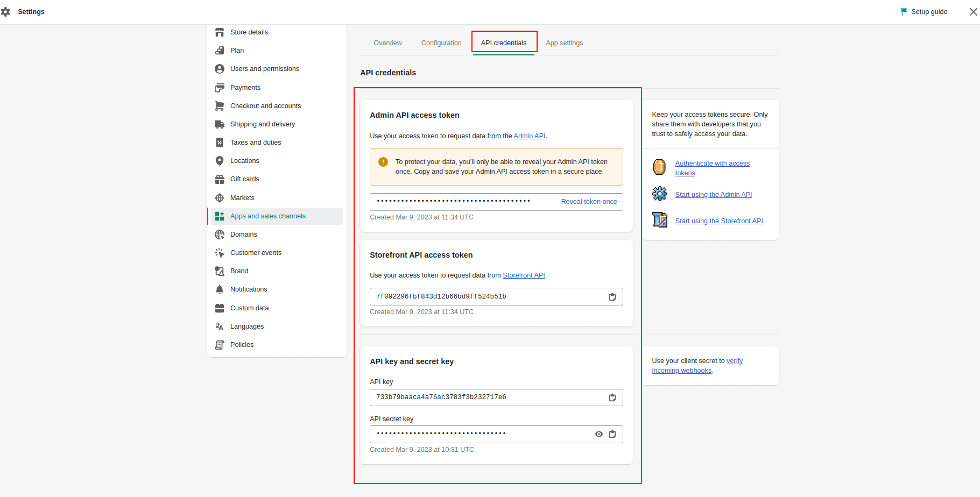Show the API secret key with eye icon
The height and width of the screenshot is (497, 980).
(x=599, y=434)
